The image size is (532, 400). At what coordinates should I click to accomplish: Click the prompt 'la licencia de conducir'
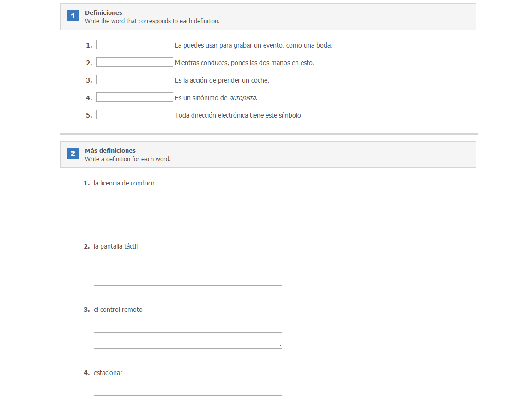tap(124, 183)
